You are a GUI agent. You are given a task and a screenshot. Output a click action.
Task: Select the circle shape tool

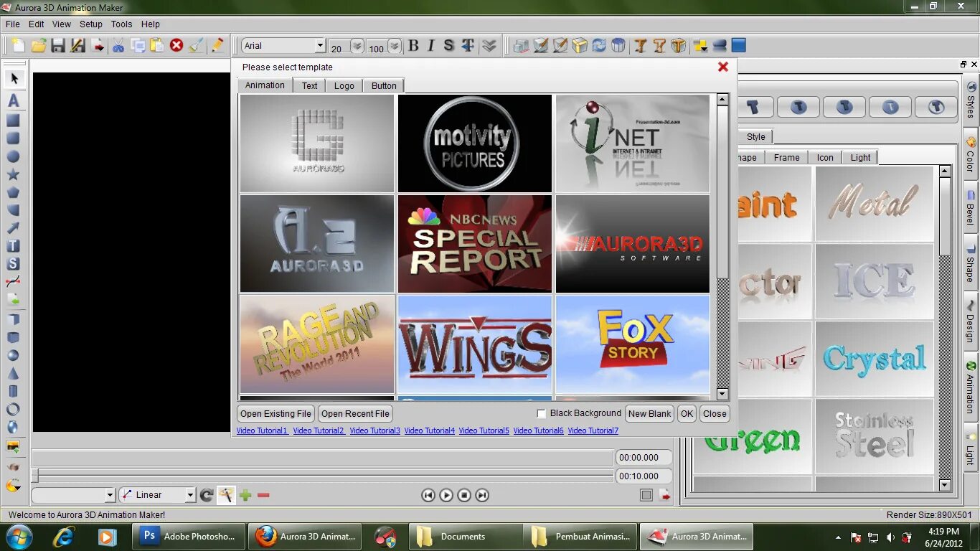pyautogui.click(x=13, y=156)
